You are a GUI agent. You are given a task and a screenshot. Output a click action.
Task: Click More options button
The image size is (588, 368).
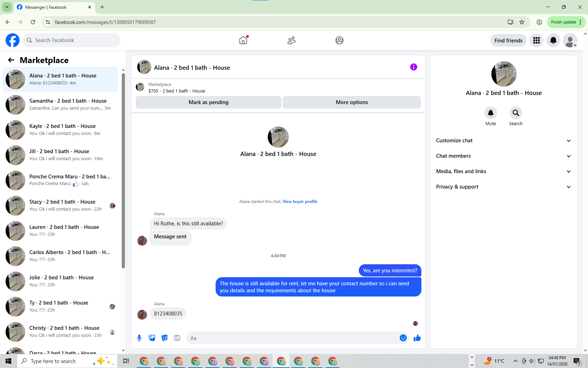click(352, 102)
